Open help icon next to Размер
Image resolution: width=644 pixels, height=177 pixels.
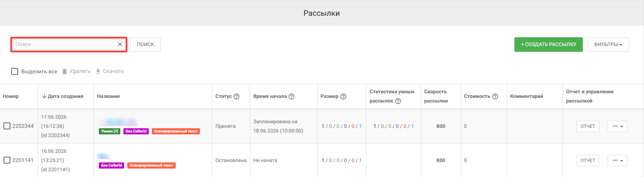(x=343, y=96)
